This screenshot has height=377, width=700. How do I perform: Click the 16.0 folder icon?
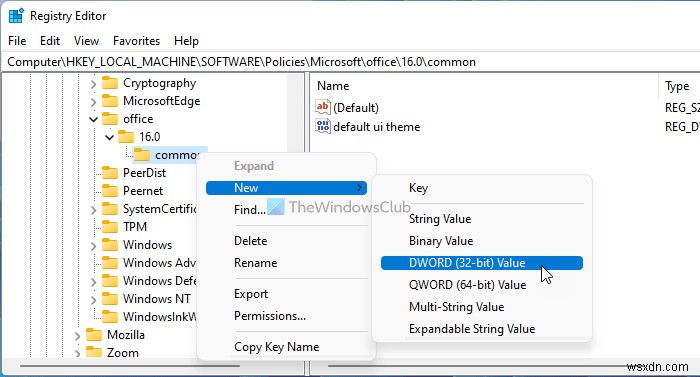click(x=126, y=137)
